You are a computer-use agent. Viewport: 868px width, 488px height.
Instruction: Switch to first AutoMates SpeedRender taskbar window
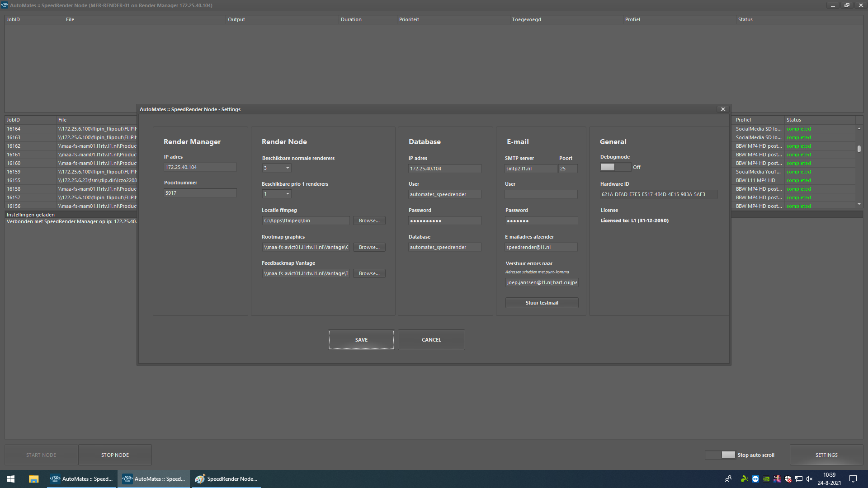coord(81,479)
